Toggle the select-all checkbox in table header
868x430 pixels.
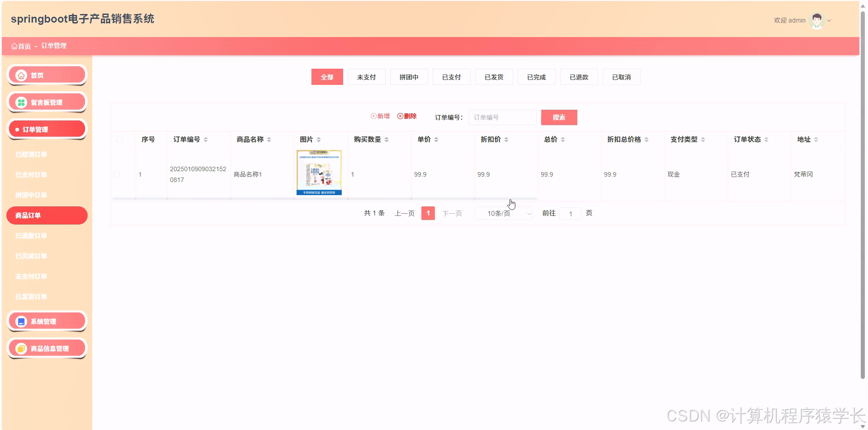pos(119,140)
